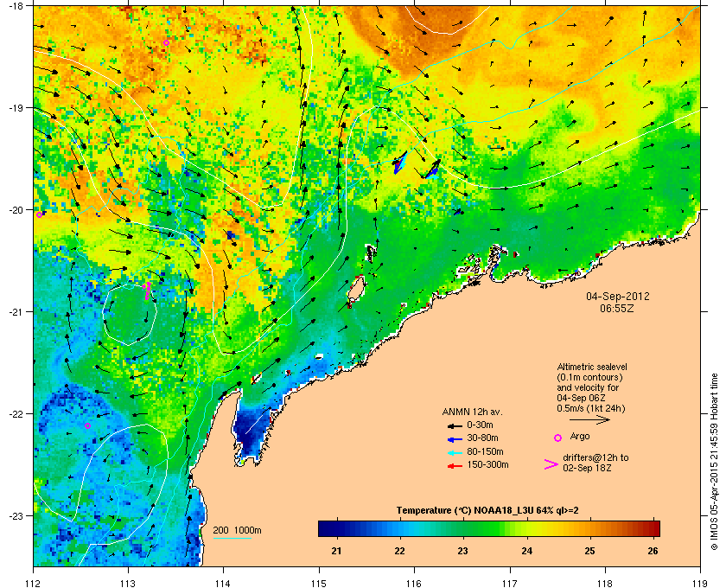
Task: Click the 0.5m/s velocity scale arrow
Action: pos(589,419)
